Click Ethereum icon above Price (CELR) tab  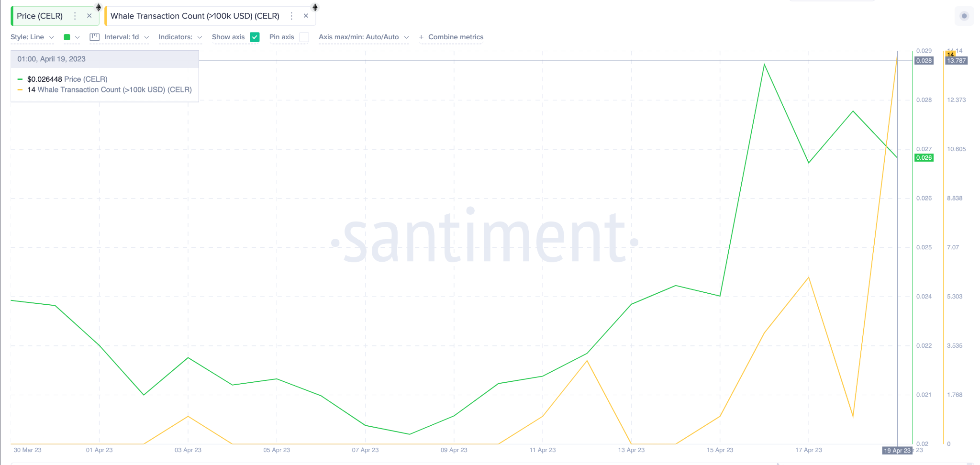pyautogui.click(x=99, y=7)
